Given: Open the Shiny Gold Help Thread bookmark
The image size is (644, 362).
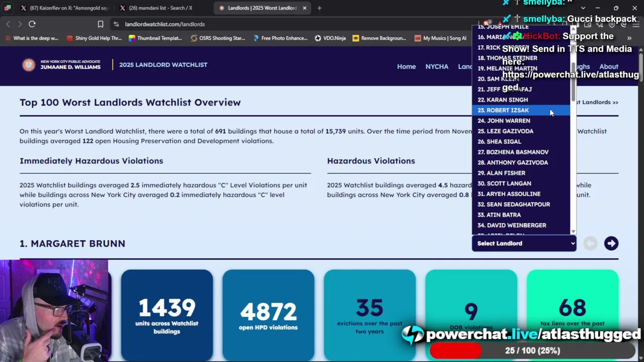Looking at the screenshot, I should tap(94, 38).
